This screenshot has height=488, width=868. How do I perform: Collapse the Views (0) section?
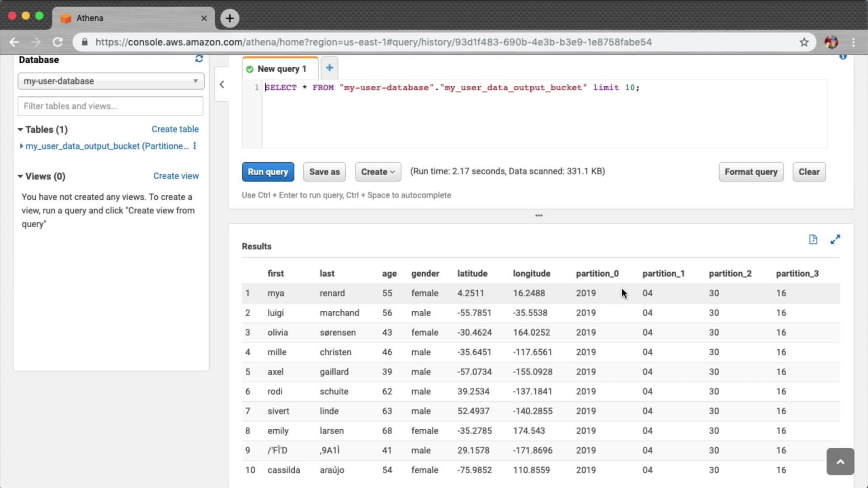coord(20,176)
